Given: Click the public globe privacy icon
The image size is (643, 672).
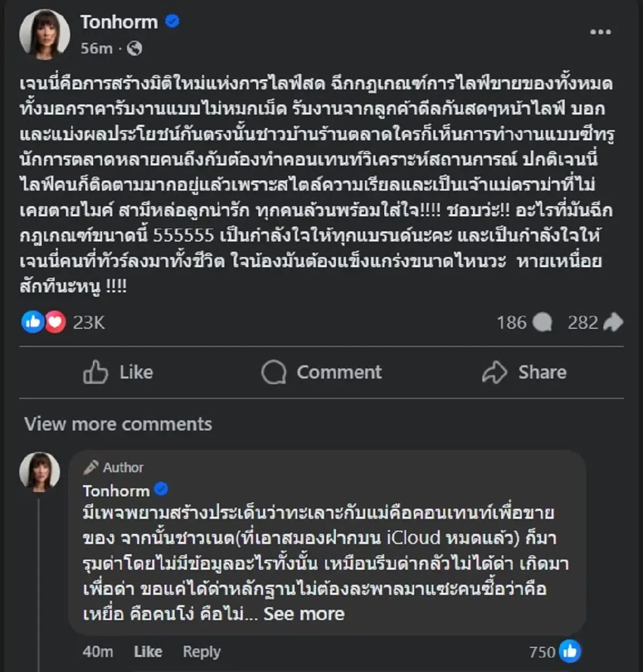Looking at the screenshot, I should pyautogui.click(x=134, y=49).
